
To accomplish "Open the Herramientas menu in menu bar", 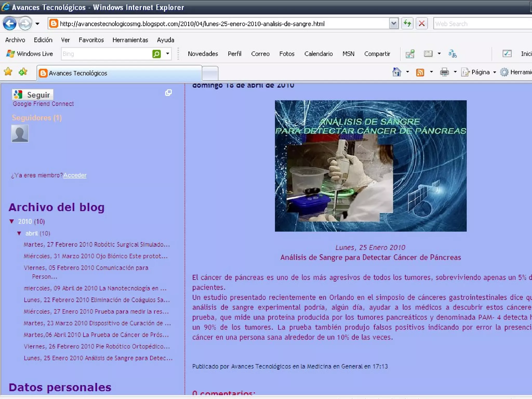I will pyautogui.click(x=130, y=40).
